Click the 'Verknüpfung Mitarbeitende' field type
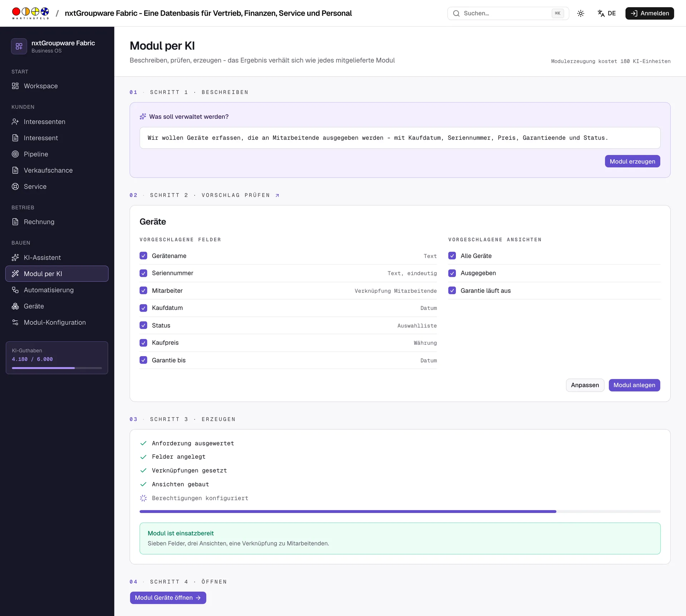Image resolution: width=686 pixels, height=616 pixels. (x=396, y=291)
